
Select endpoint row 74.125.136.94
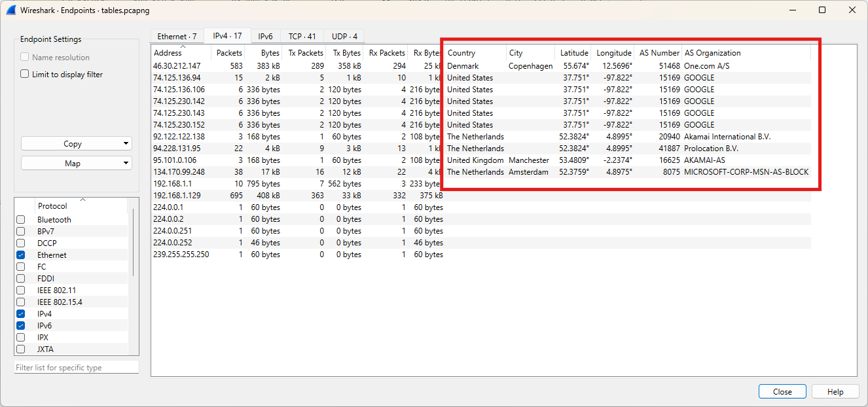[481, 78]
